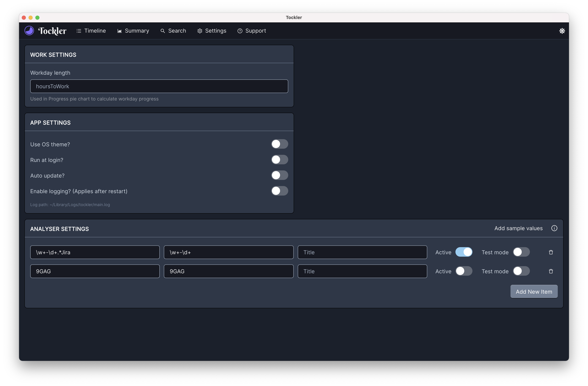Toggle light/dark theme sun icon
Screen dimensions: 588x386
pos(562,31)
